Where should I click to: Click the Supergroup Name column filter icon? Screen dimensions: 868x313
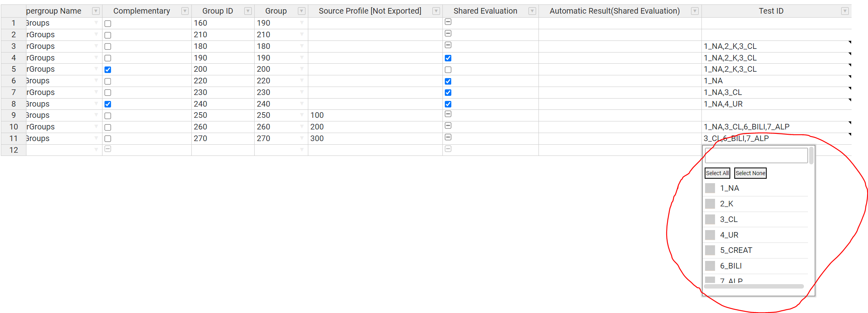pyautogui.click(x=96, y=11)
